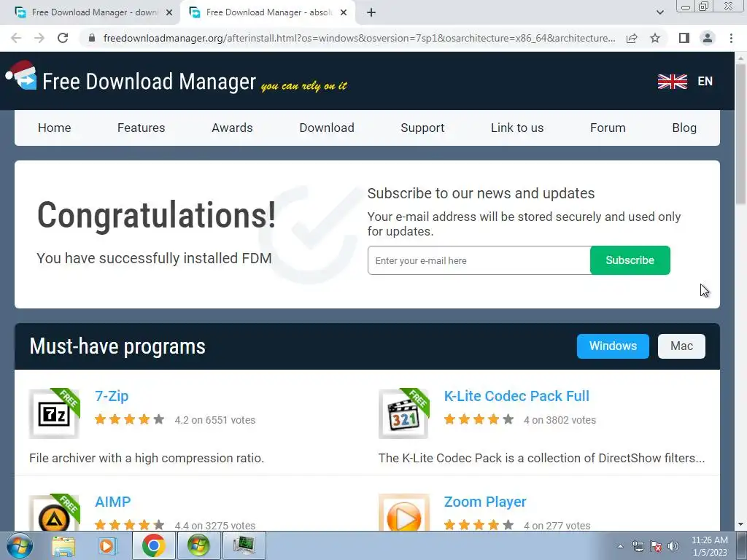Click the share page icon in address bar
This screenshot has height=560, width=747.
(x=632, y=38)
